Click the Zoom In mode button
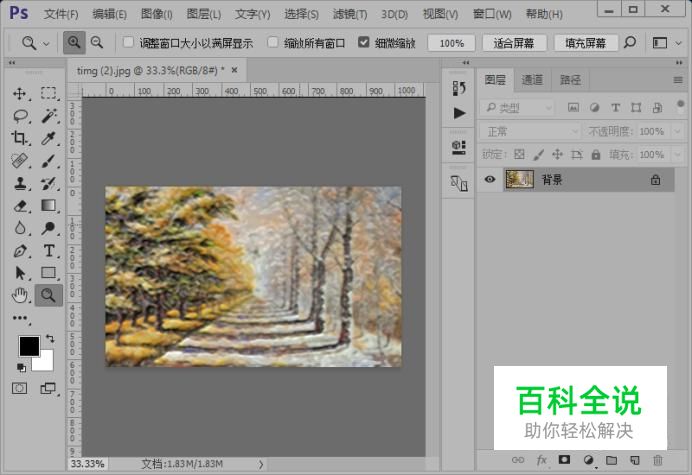 click(74, 42)
